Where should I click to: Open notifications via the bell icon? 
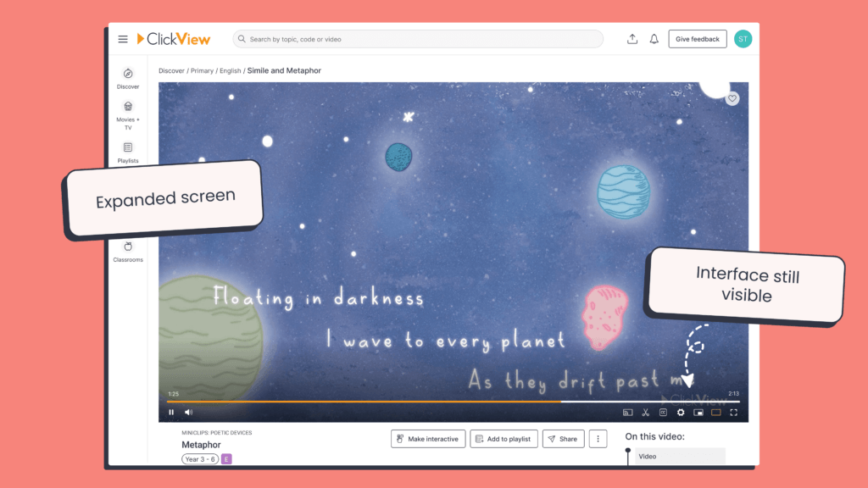[654, 39]
